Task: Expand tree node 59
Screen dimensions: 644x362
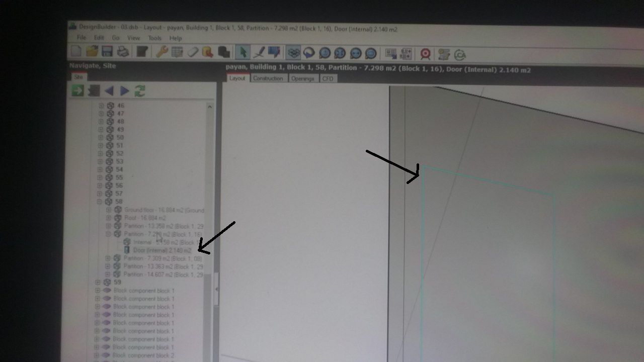Action: click(x=98, y=283)
